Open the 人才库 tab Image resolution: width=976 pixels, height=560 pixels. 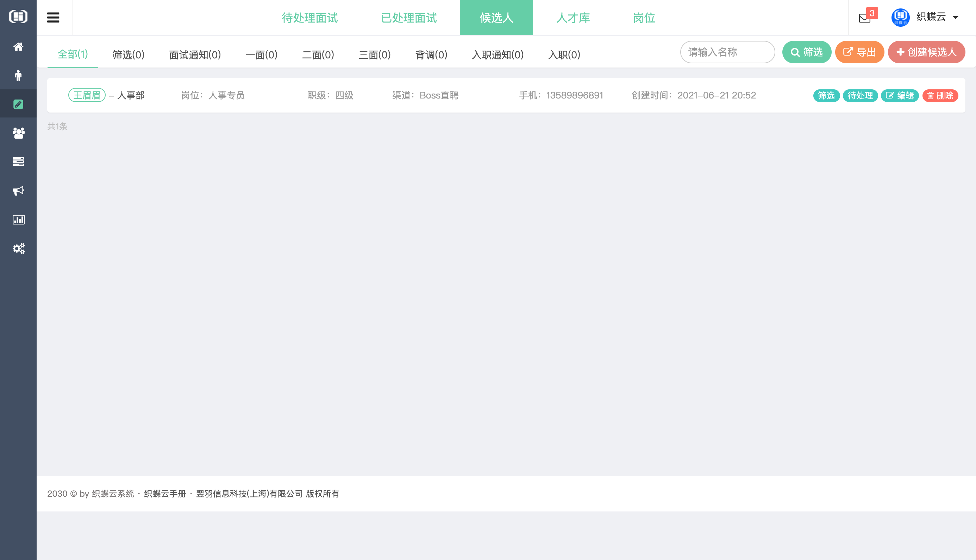click(x=573, y=18)
